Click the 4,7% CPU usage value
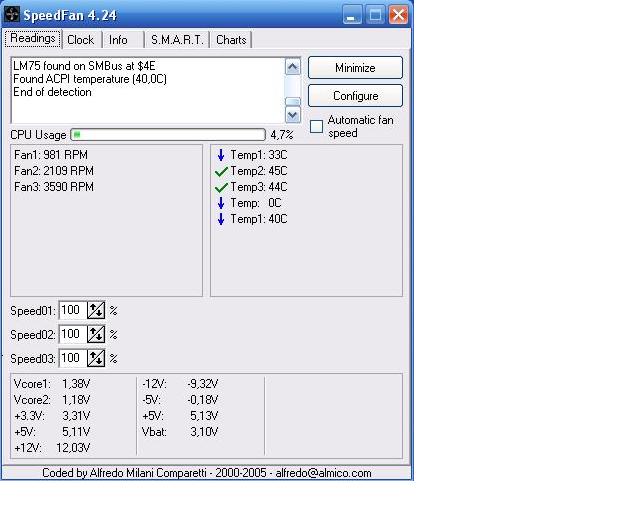The width and height of the screenshot is (640, 512). tap(282, 135)
